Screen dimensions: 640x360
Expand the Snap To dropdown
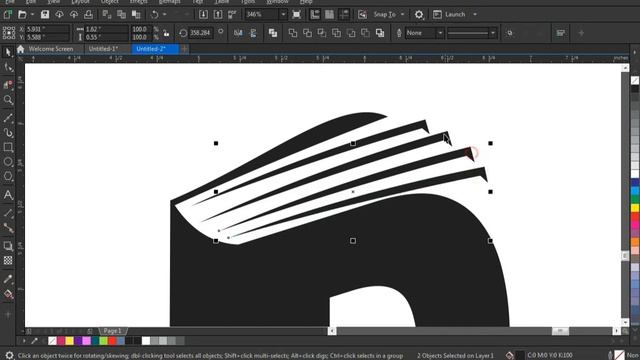coord(402,14)
